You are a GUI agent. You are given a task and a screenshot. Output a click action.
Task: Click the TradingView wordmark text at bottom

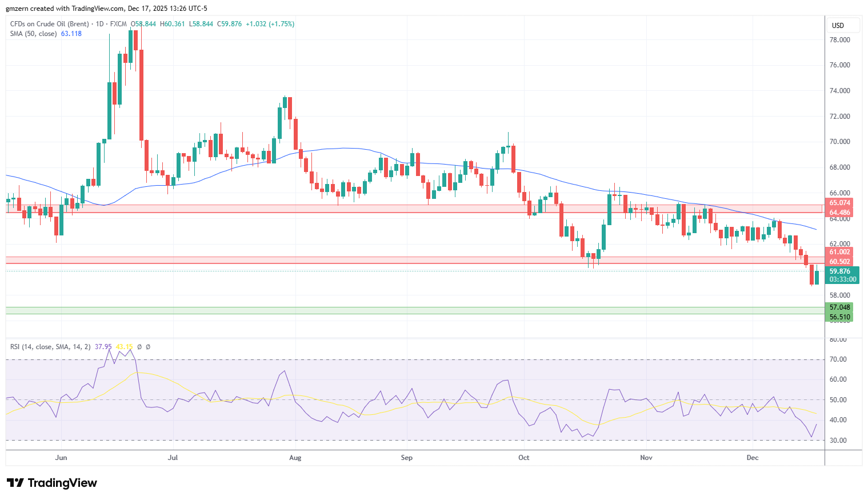pos(62,483)
